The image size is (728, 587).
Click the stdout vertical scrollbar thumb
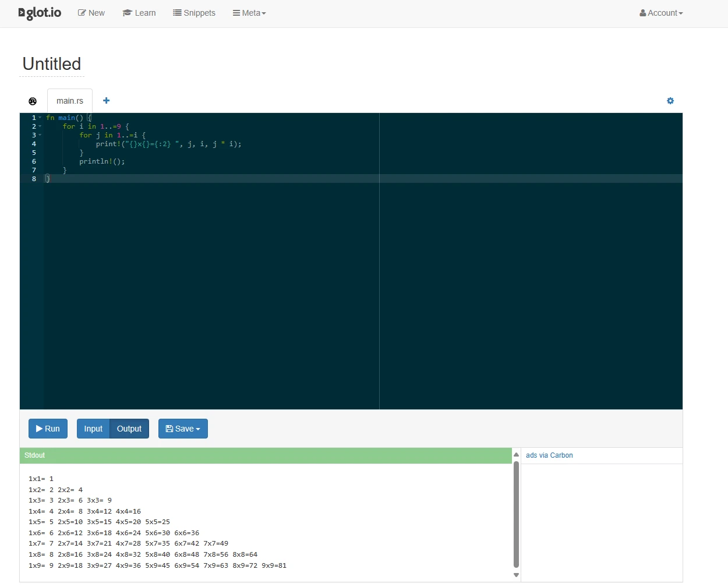516,514
